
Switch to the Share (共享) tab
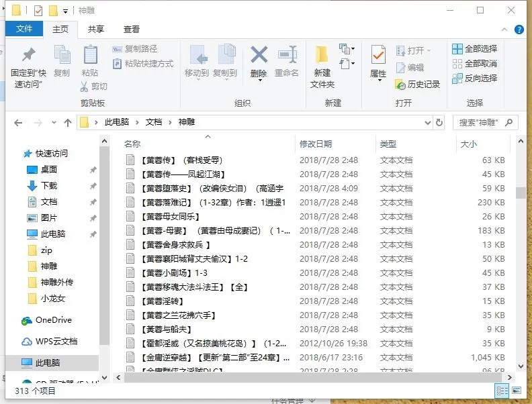click(95, 29)
